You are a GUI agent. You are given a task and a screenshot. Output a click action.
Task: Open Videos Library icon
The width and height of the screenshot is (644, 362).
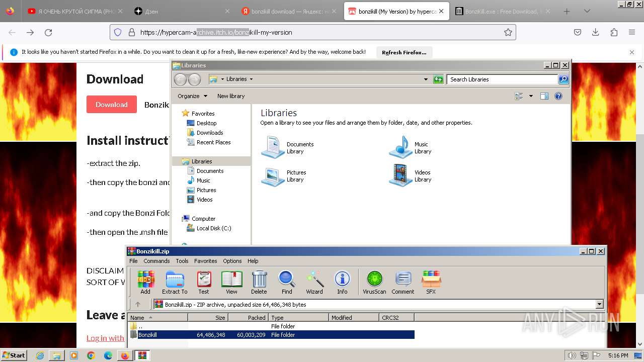(x=411, y=176)
